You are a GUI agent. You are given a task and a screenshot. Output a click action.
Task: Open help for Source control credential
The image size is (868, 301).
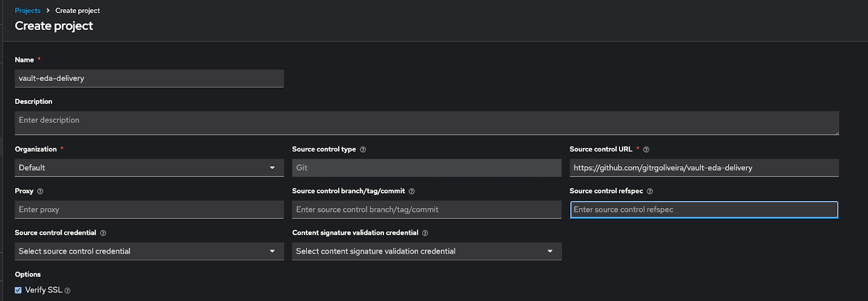tap(103, 233)
